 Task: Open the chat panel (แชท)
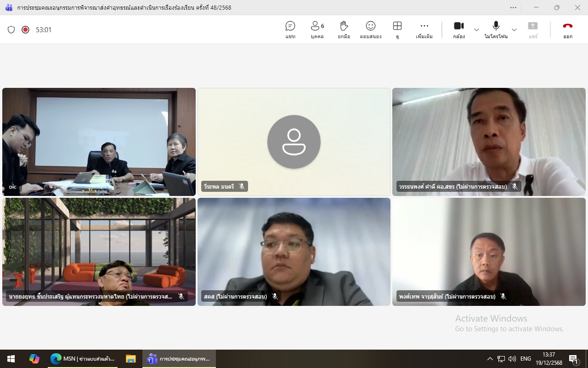pos(290,30)
